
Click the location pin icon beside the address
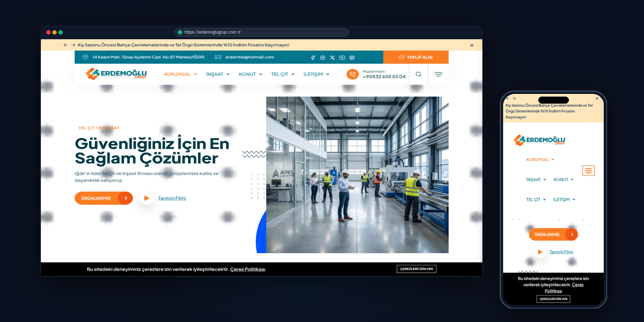pos(86,57)
